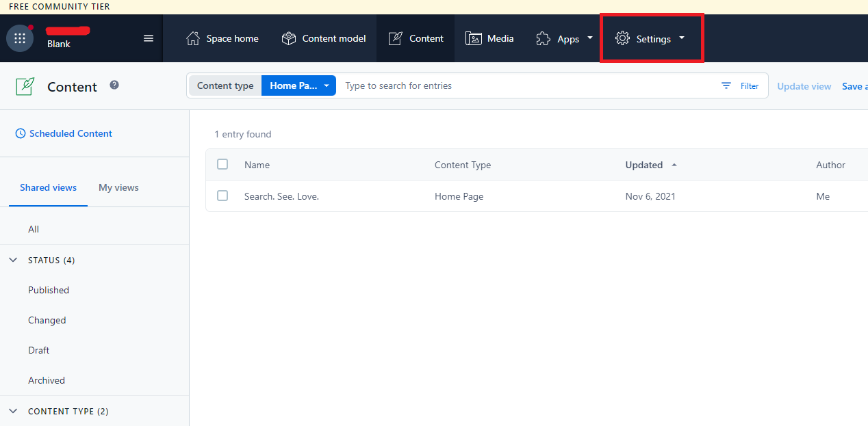
Task: Switch to the My views tab
Action: pyautogui.click(x=118, y=187)
